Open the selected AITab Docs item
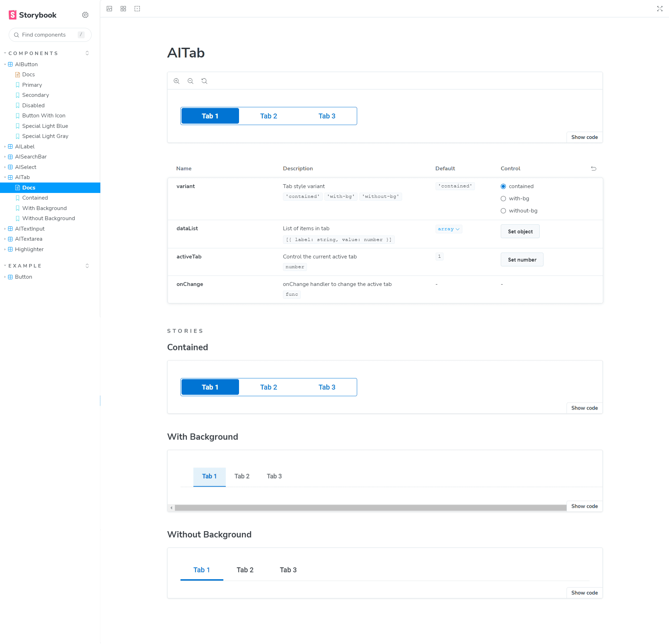This screenshot has height=644, width=669. click(x=50, y=188)
